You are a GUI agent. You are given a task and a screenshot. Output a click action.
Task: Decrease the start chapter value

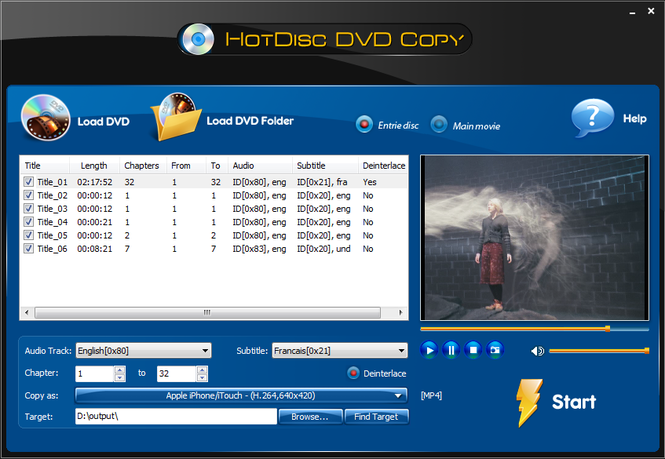[120, 378]
